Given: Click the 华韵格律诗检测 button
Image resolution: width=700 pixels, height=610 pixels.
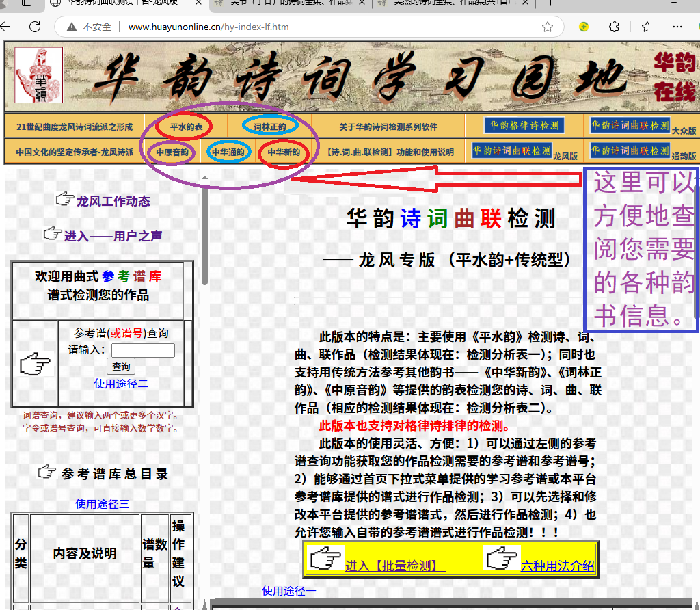Looking at the screenshot, I should (524, 126).
